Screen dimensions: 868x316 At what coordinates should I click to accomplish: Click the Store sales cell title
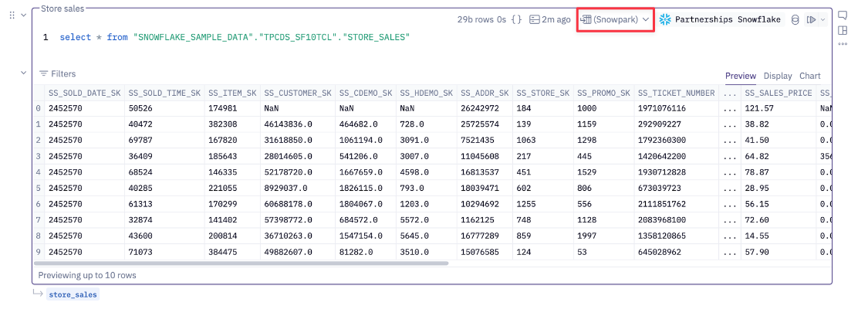62,10
